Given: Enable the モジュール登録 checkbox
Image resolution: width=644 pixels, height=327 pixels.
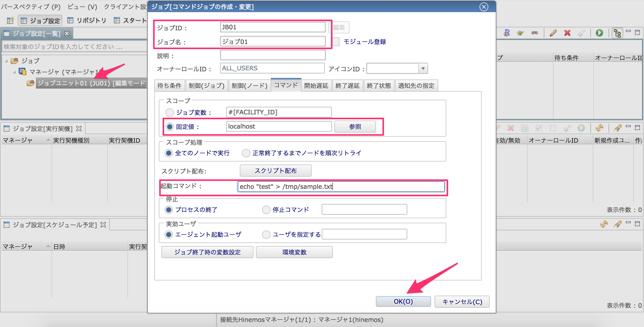Looking at the screenshot, I should (336, 42).
